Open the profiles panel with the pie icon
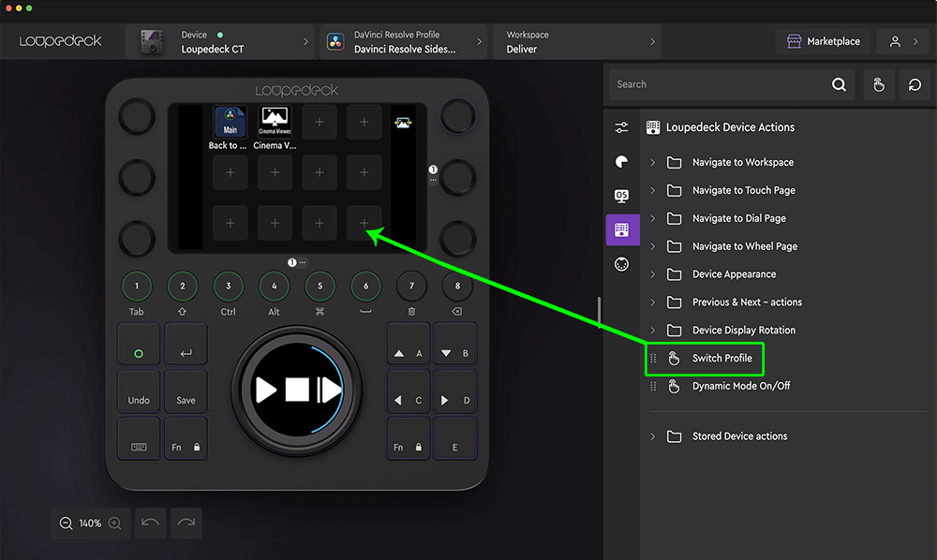The height and width of the screenshot is (560, 937). pos(622,162)
